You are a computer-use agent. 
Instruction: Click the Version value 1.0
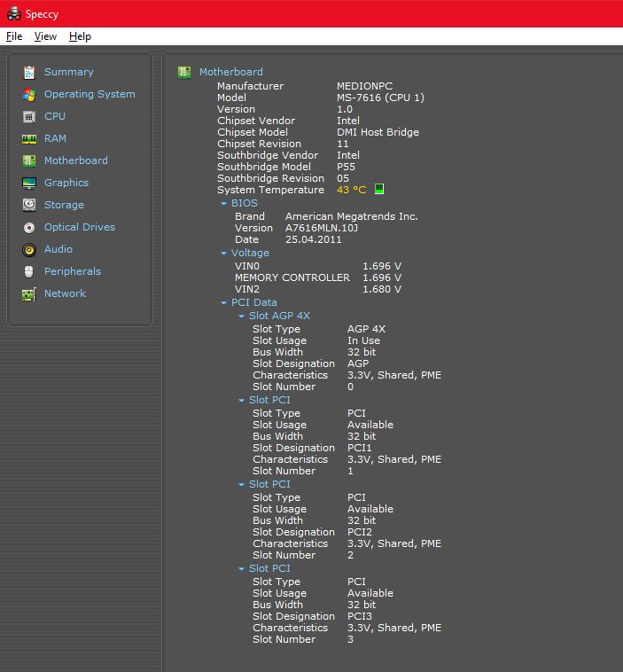click(345, 109)
